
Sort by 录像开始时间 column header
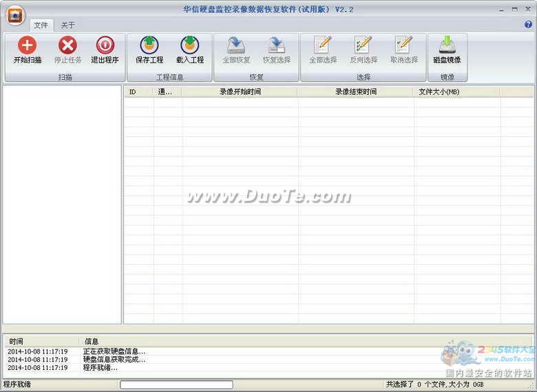[x=240, y=91]
